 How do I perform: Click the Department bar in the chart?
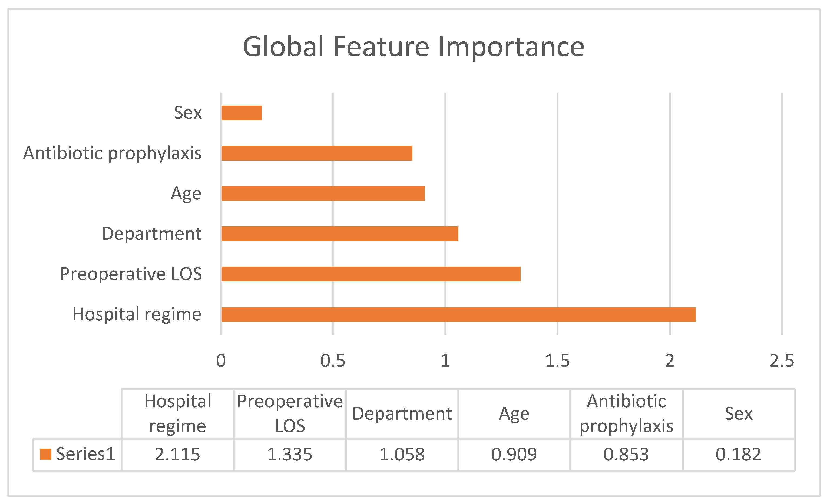[340, 234]
